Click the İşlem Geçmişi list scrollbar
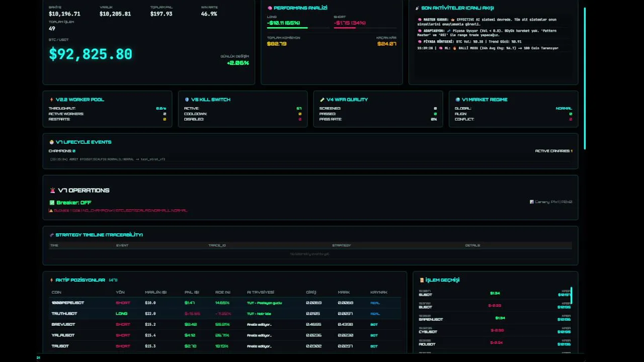 click(571, 296)
